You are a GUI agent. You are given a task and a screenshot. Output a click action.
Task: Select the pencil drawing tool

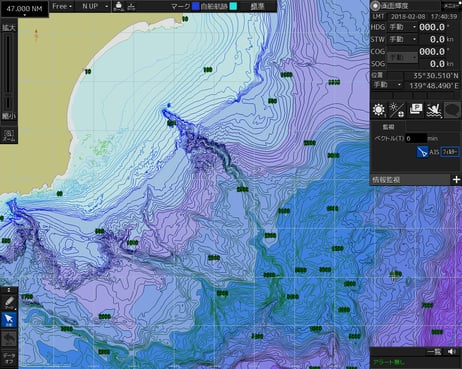click(x=9, y=303)
